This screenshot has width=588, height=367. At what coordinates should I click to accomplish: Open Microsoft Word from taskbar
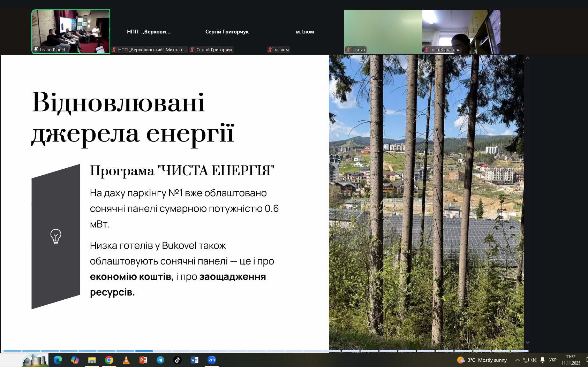click(195, 360)
